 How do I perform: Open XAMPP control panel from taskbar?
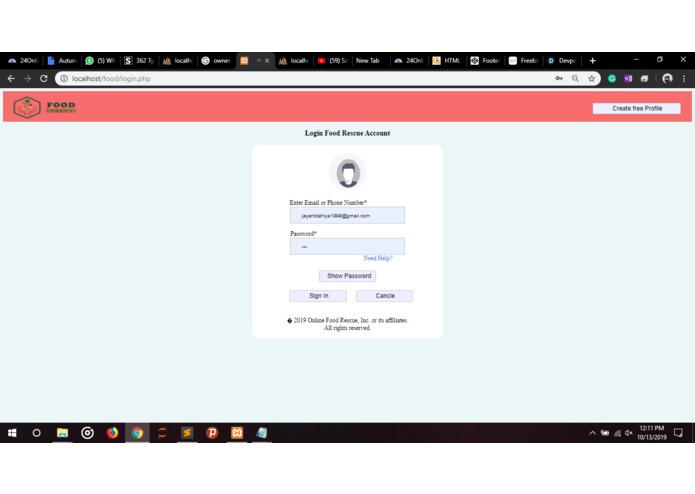click(237, 433)
